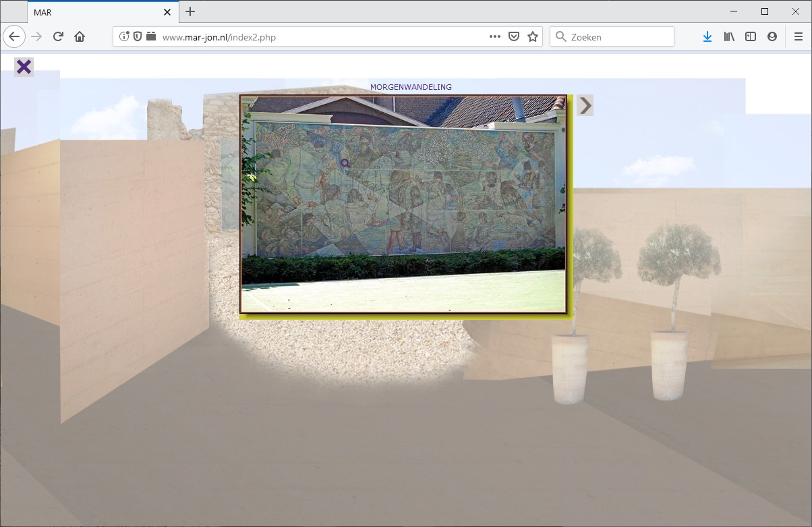
Task: Select the MAR browser tab
Action: click(94, 12)
